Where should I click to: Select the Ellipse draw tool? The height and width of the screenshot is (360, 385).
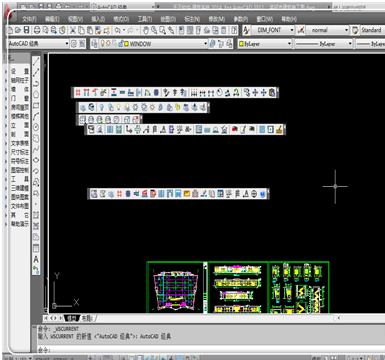pos(36,160)
